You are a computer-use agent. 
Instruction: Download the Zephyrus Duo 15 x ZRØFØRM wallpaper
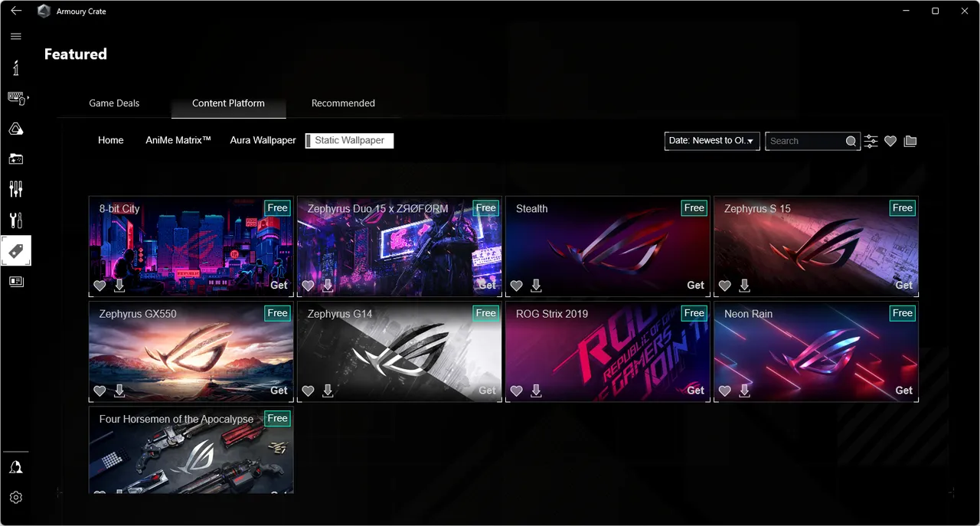pos(328,286)
